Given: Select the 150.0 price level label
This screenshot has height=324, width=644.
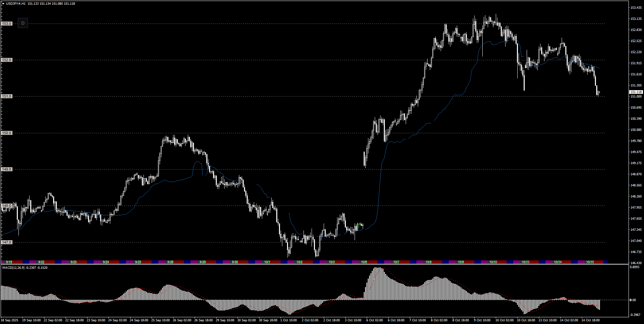Looking at the screenshot, I should [x=7, y=133].
